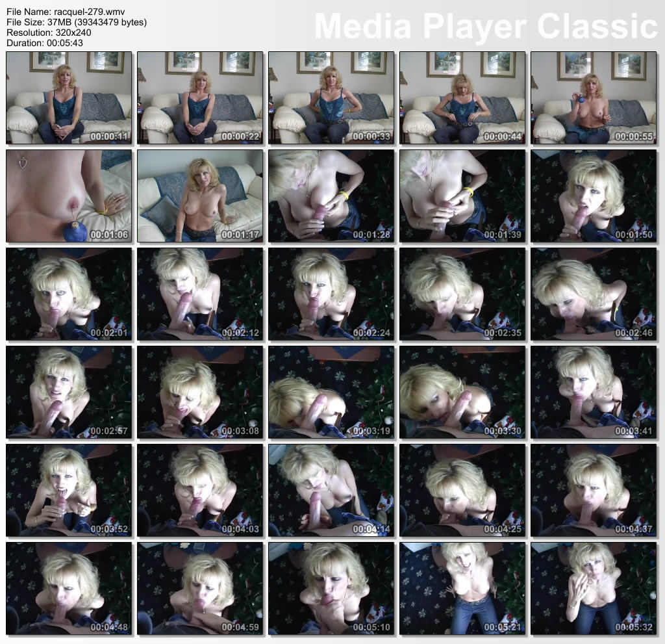
Task: Click the thumbnail at 00:02:24
Action: [x=331, y=294]
